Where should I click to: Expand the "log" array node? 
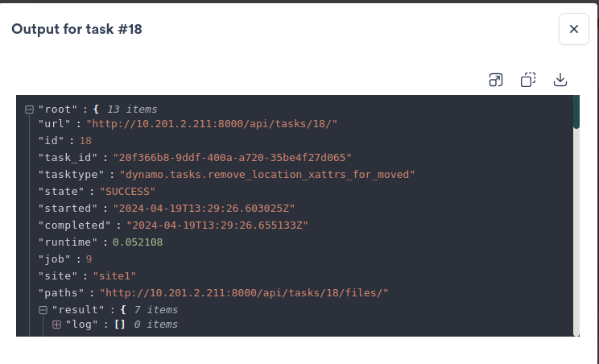[56, 325]
